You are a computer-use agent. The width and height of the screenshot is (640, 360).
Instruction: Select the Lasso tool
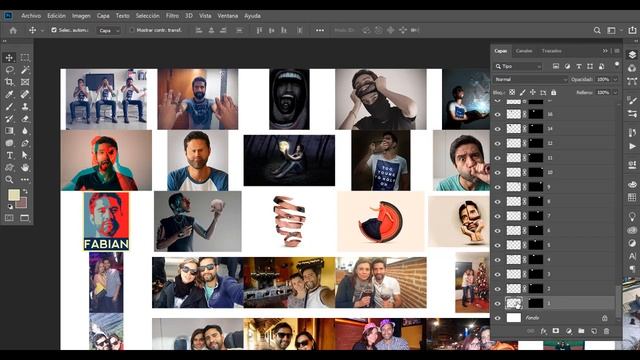coord(9,70)
